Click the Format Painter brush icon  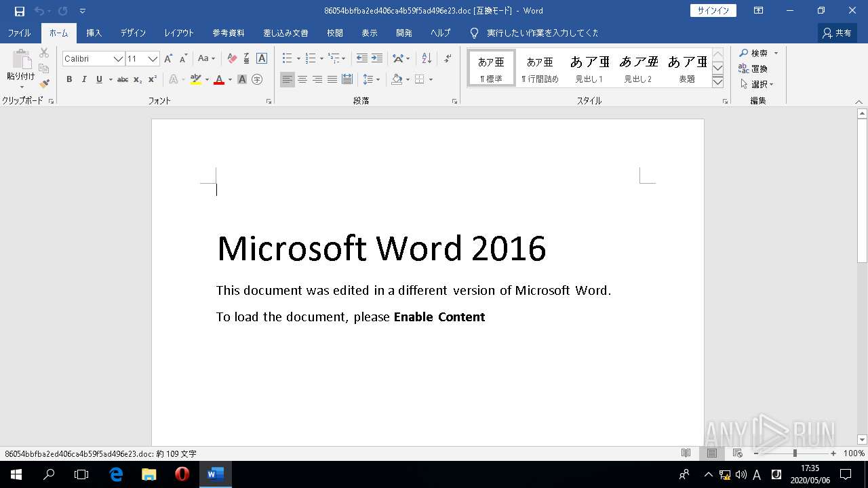(44, 84)
